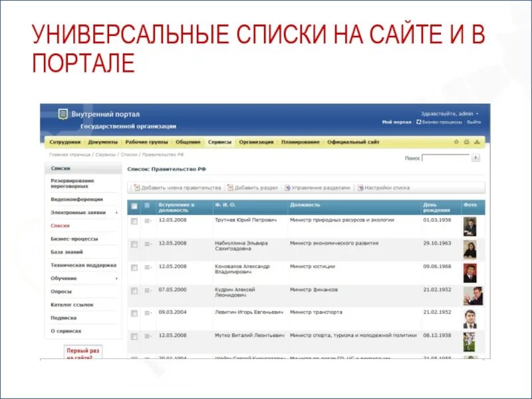Open photo thumbnail of Трутнев Юрий Петрович
The width and height of the screenshot is (532, 399).
470,227
